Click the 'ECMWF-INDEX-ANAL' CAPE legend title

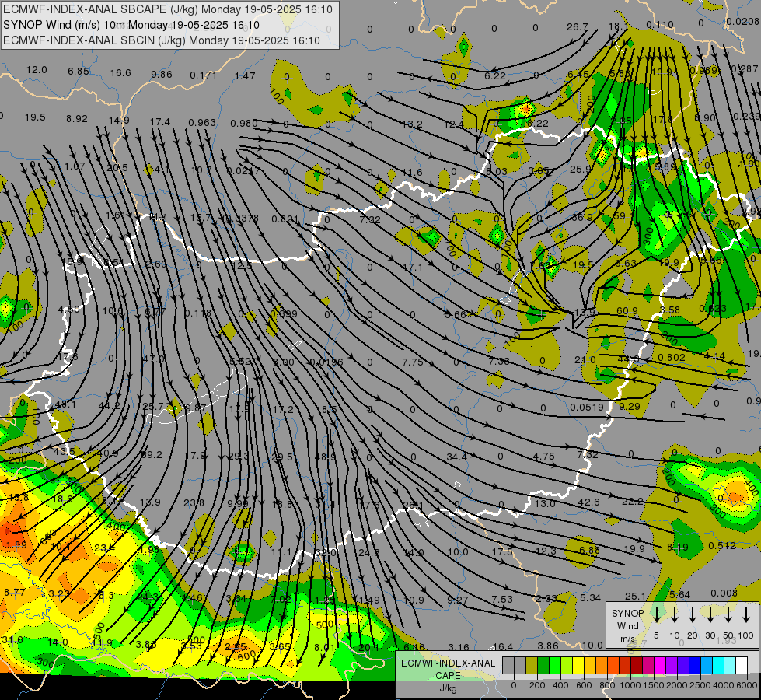[448, 663]
